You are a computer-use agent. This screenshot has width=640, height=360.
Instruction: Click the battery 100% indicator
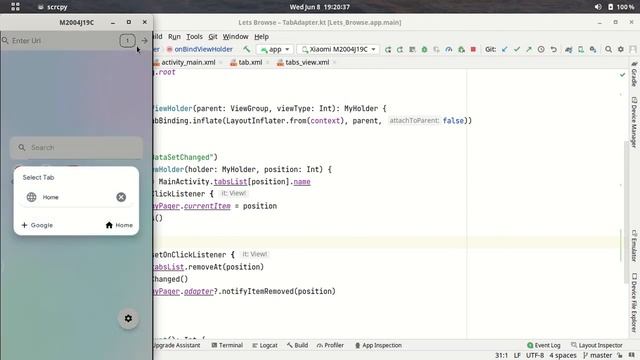[621, 7]
